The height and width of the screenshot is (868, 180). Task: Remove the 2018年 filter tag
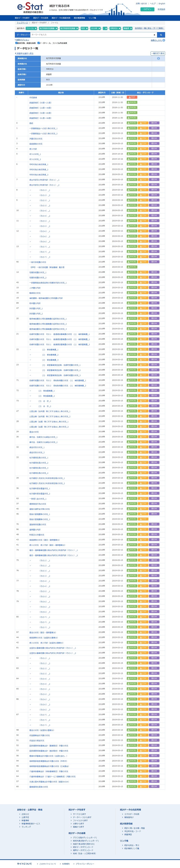point(100,28)
